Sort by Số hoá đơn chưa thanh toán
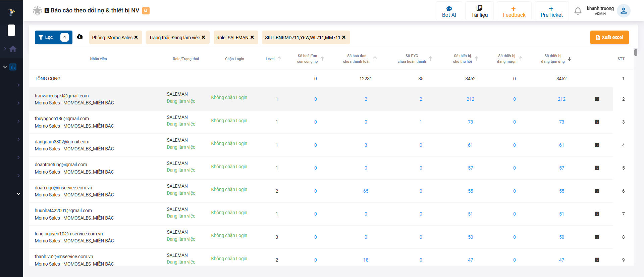Viewport: 644px width, 277px height. point(375,59)
